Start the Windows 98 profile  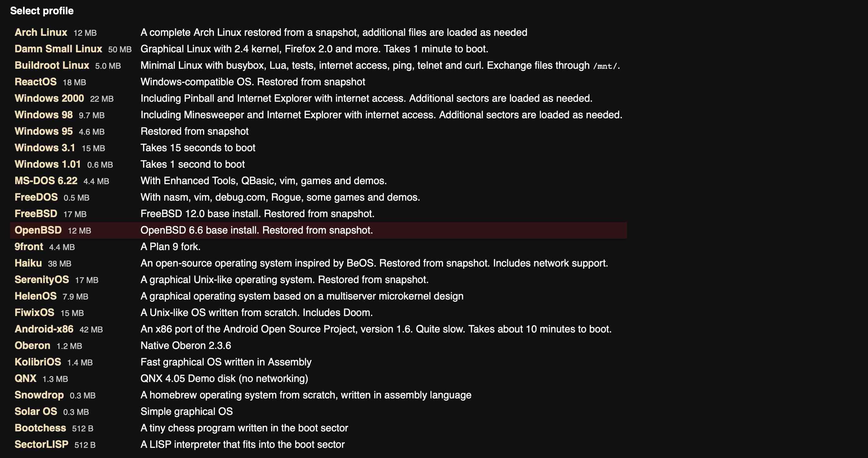pos(43,115)
